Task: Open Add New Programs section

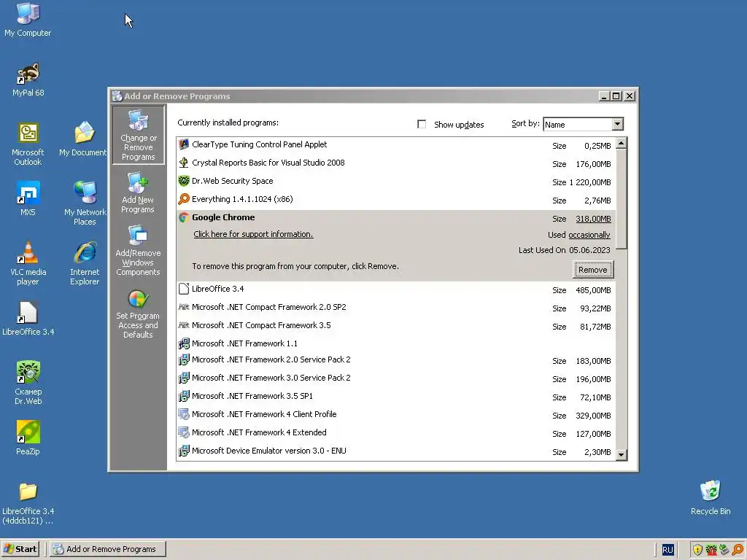Action: pyautogui.click(x=138, y=192)
